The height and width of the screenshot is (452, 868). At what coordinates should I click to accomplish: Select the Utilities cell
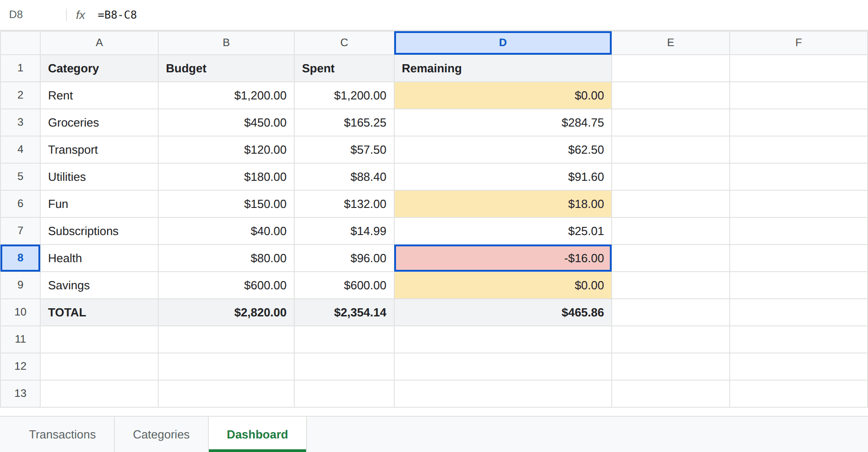pos(99,177)
